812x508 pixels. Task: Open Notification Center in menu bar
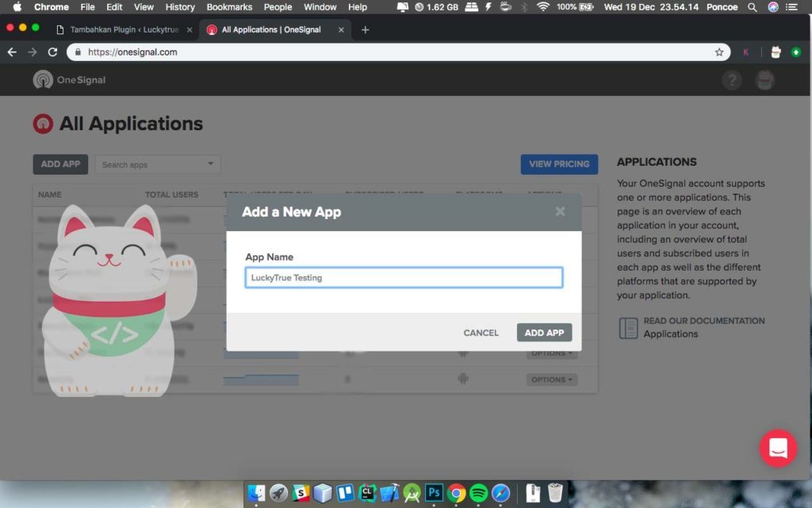792,6
